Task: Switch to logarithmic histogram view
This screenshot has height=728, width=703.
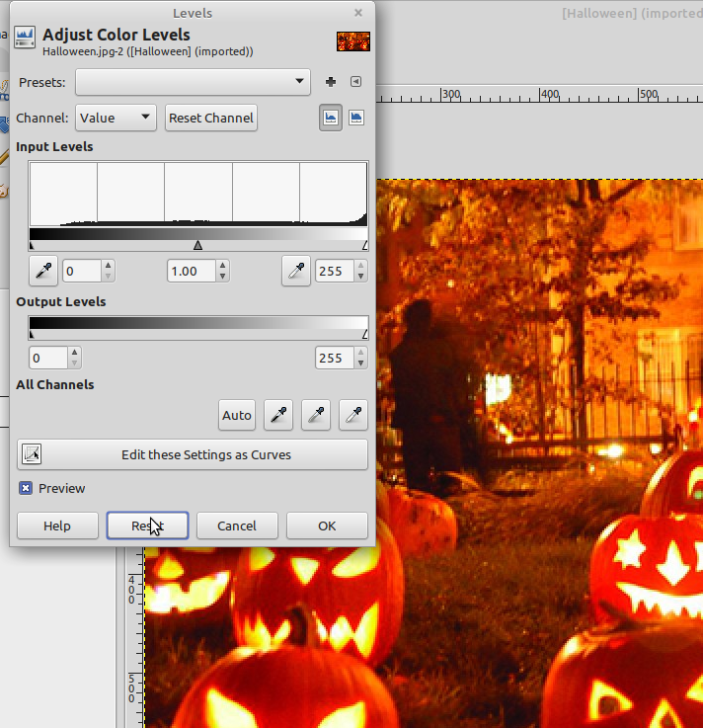Action: (x=355, y=118)
